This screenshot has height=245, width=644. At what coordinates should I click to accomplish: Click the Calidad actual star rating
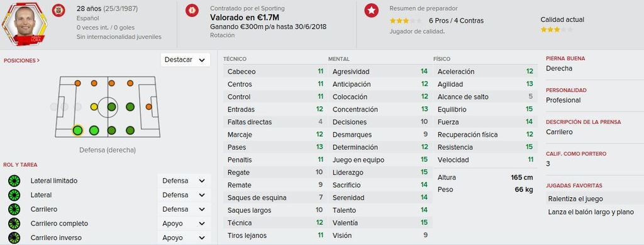tap(556, 30)
